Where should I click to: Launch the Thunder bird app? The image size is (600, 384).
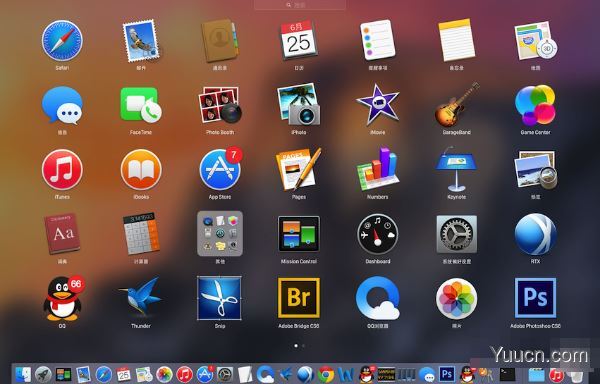pos(140,298)
